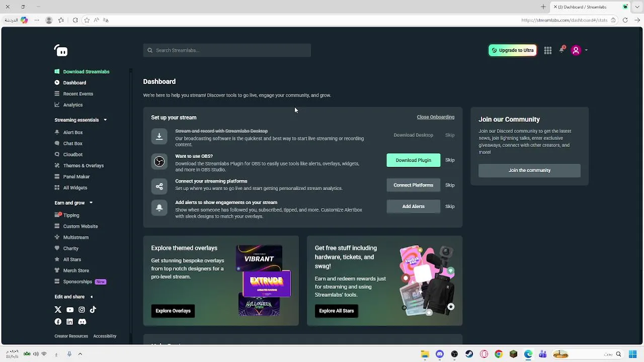Click the Search Streamlabs input field
Viewport: 644px width, 362px height.
tap(227, 50)
